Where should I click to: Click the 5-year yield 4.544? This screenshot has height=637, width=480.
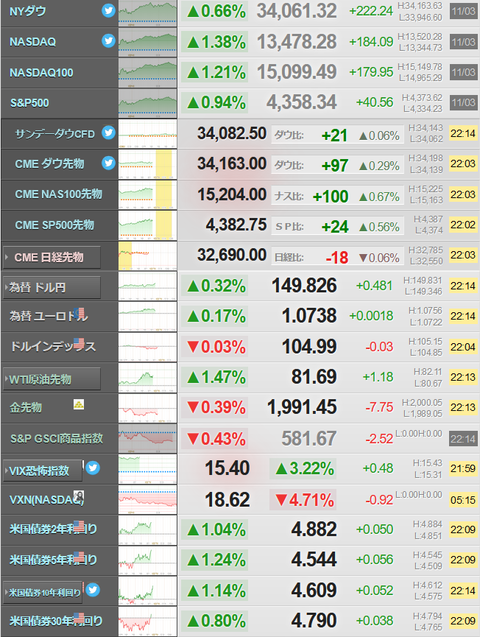314,560
